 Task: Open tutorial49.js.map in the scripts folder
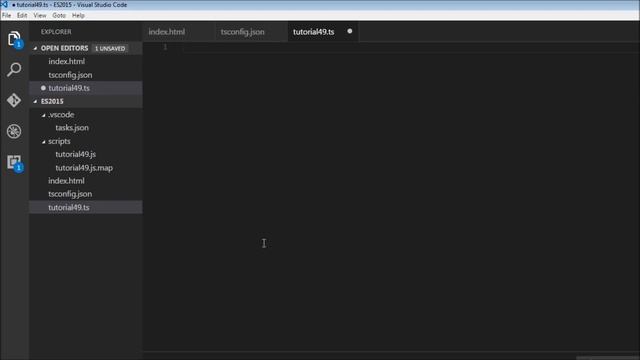tap(86, 168)
